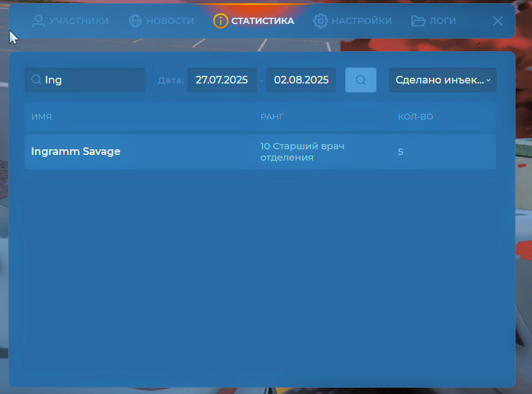Switch to the Новости tab
This screenshot has height=394, width=532.
click(161, 21)
